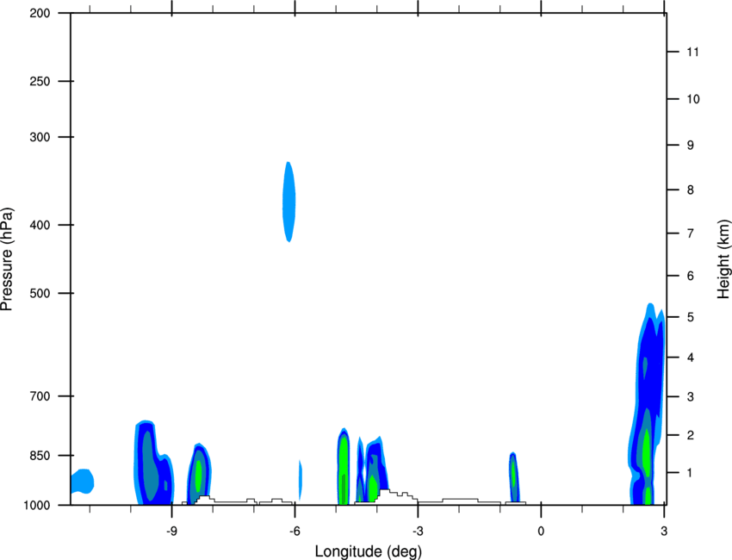Image resolution: width=732 pixels, height=560 pixels.
Task: Select the 500 pressure tick label
Action: pos(40,293)
